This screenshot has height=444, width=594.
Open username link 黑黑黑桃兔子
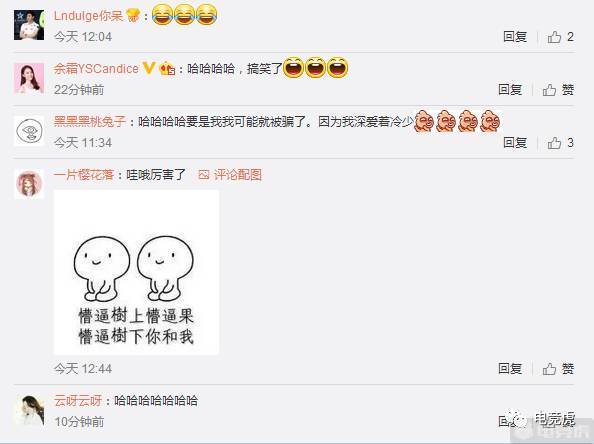click(x=89, y=122)
